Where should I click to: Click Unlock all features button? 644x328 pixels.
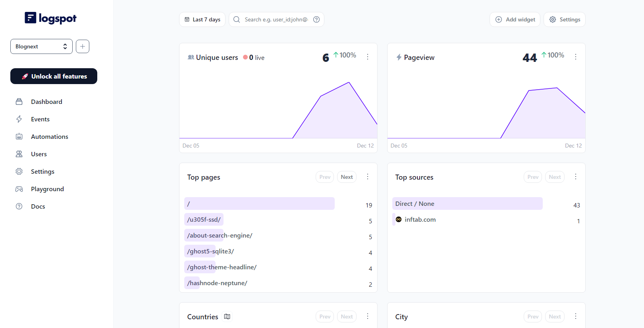click(x=54, y=76)
